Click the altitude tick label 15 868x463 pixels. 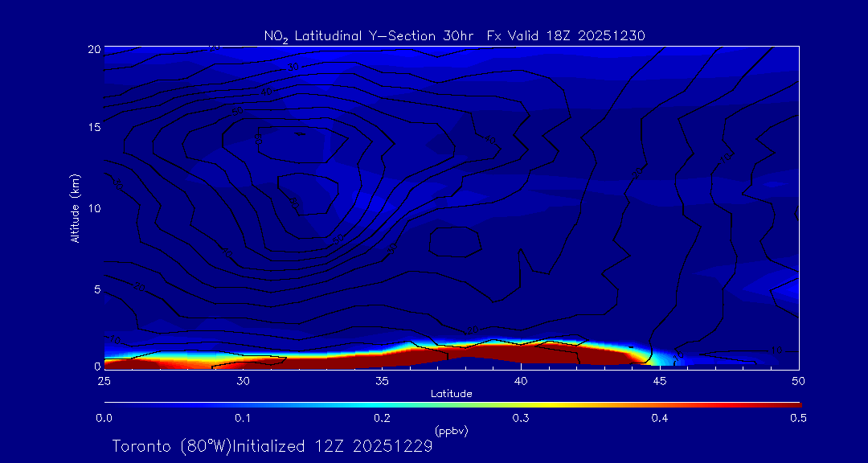tap(94, 127)
